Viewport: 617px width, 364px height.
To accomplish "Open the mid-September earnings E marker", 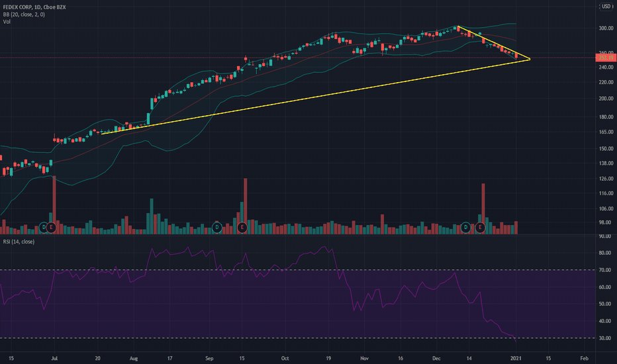I will click(x=242, y=228).
